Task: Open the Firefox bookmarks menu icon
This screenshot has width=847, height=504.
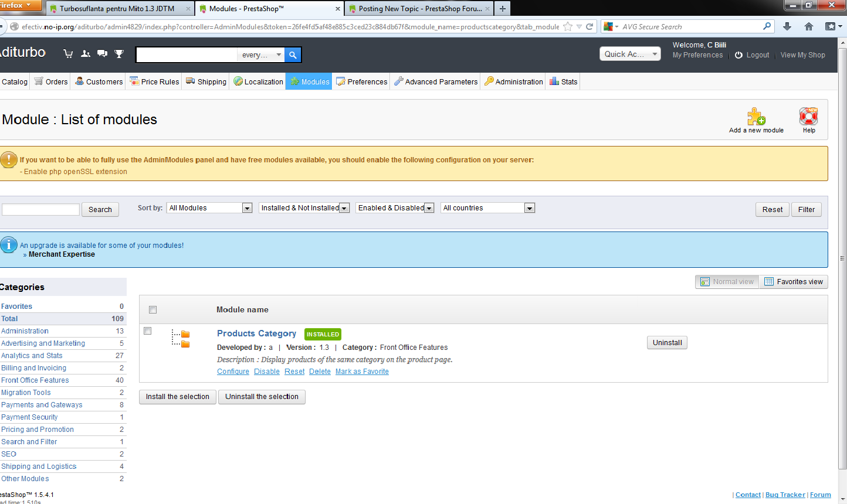Action: [833, 26]
